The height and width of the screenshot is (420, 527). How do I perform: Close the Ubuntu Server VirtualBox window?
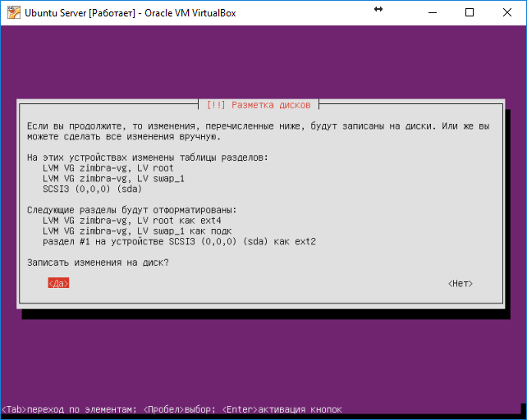(507, 13)
